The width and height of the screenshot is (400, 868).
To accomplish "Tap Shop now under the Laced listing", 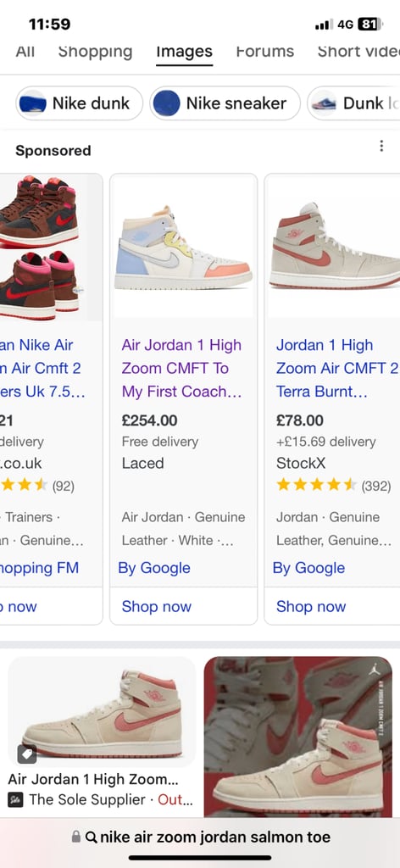I will point(157,607).
